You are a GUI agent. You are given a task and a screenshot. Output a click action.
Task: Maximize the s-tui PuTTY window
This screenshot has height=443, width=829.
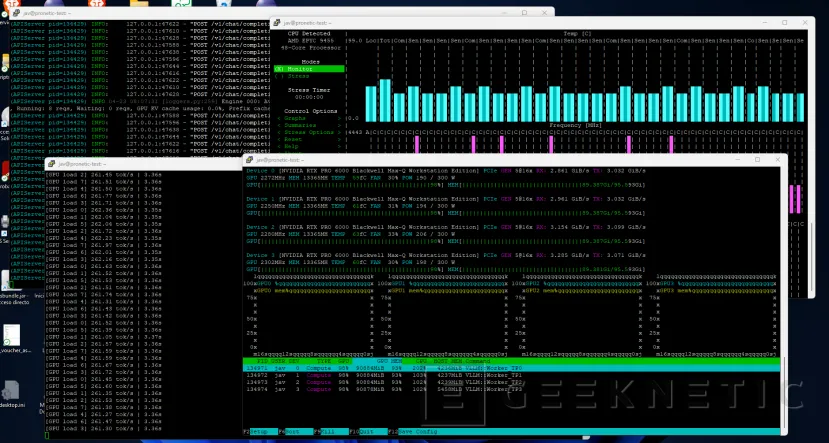pos(785,23)
